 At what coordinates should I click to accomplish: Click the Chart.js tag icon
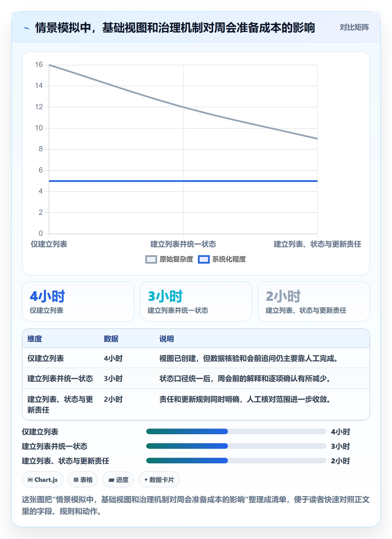point(30,480)
